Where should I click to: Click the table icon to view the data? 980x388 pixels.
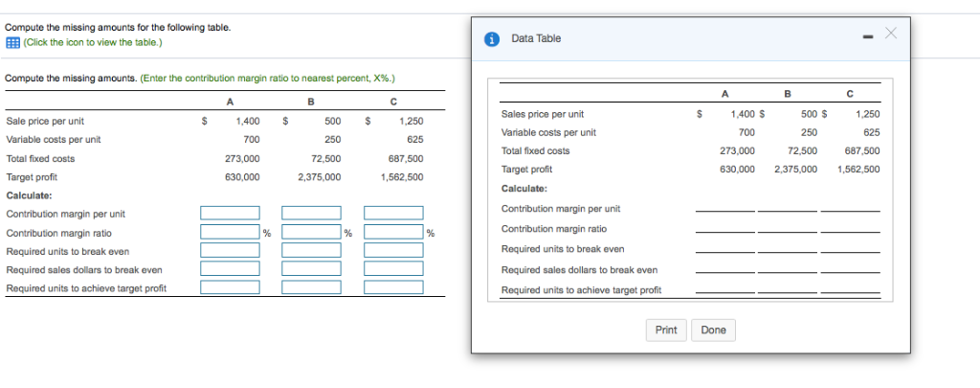tap(11, 42)
